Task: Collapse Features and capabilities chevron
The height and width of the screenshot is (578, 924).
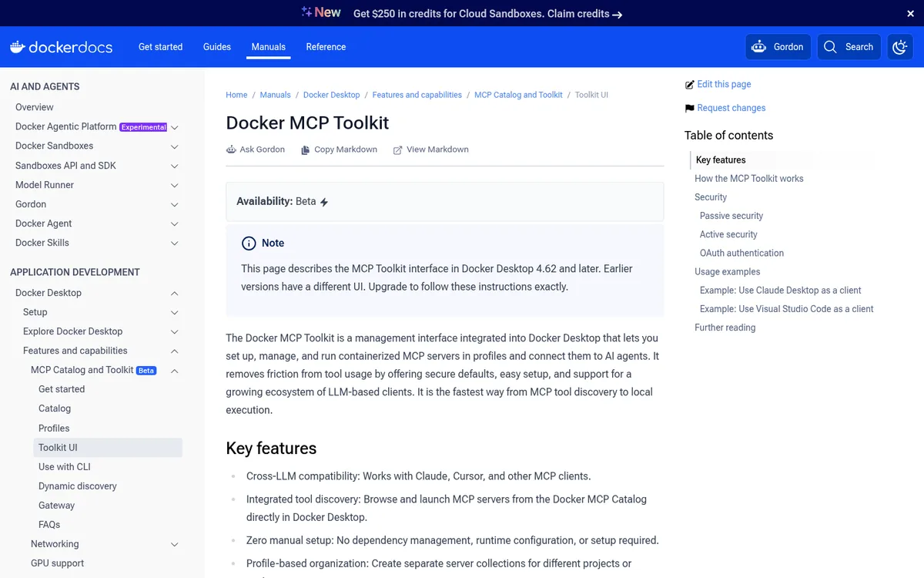Action: coord(175,351)
